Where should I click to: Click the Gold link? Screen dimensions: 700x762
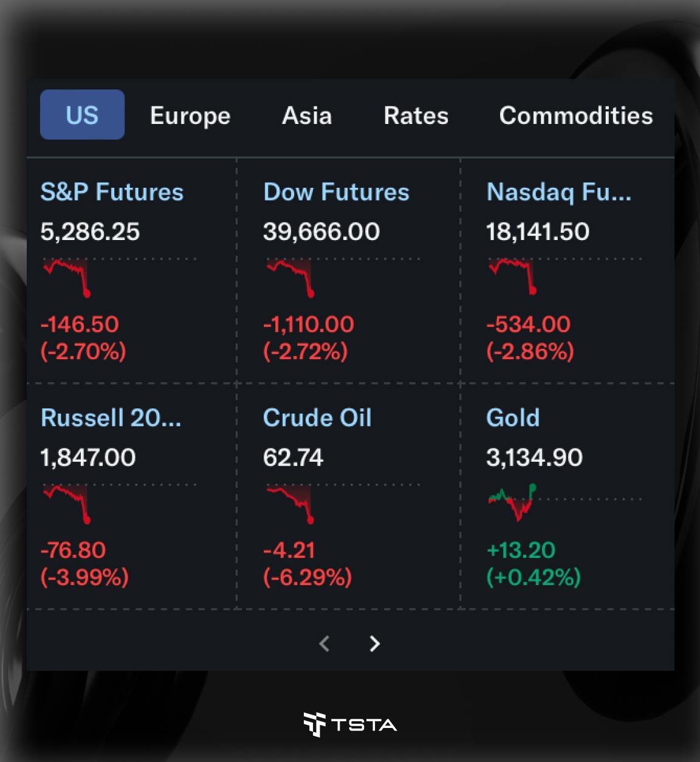(x=513, y=418)
